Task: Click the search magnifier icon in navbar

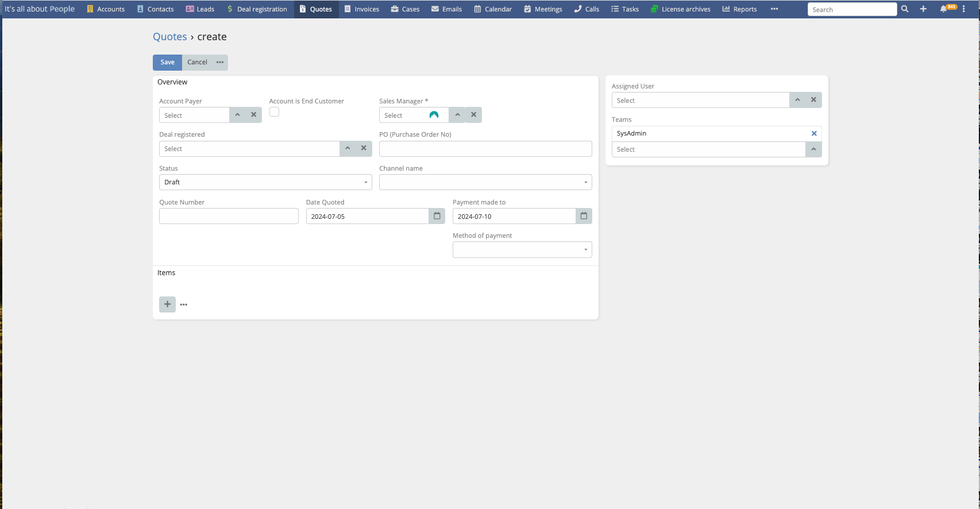Action: 905,9
